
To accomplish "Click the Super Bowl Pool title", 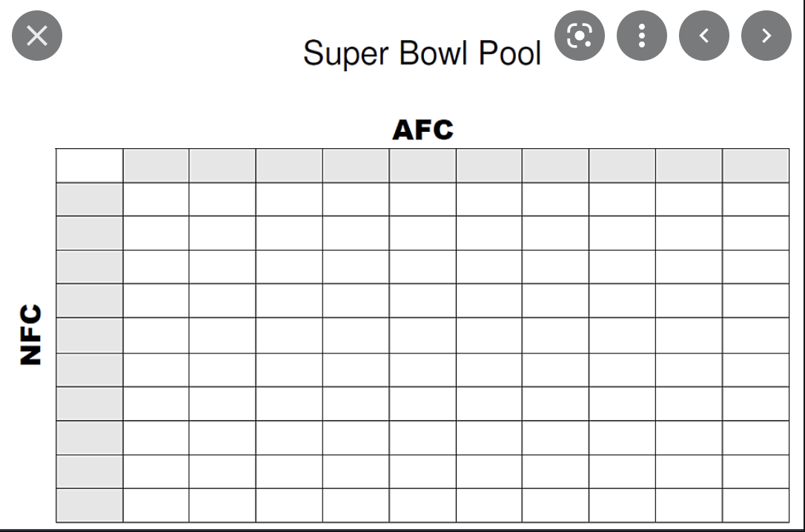I will (422, 53).
